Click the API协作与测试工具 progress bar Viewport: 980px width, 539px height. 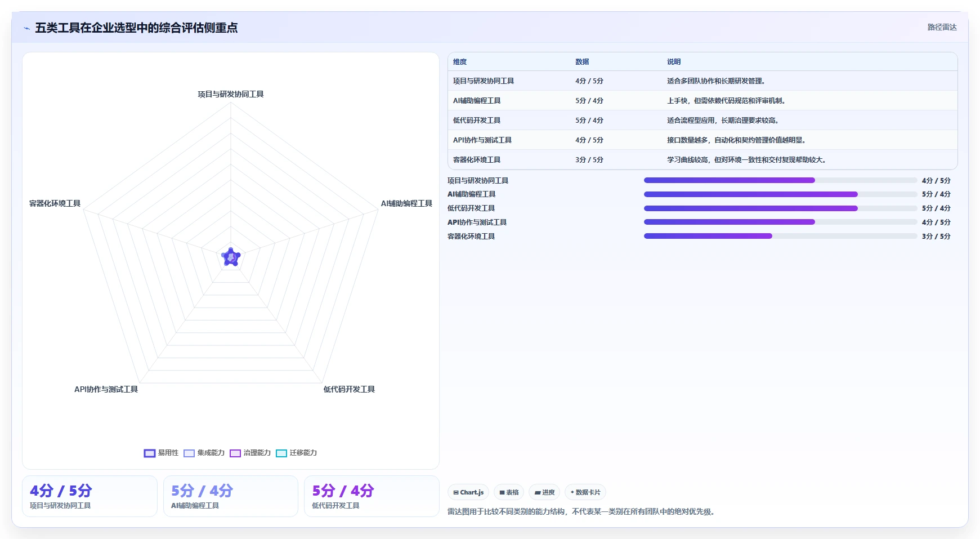pyautogui.click(x=780, y=222)
